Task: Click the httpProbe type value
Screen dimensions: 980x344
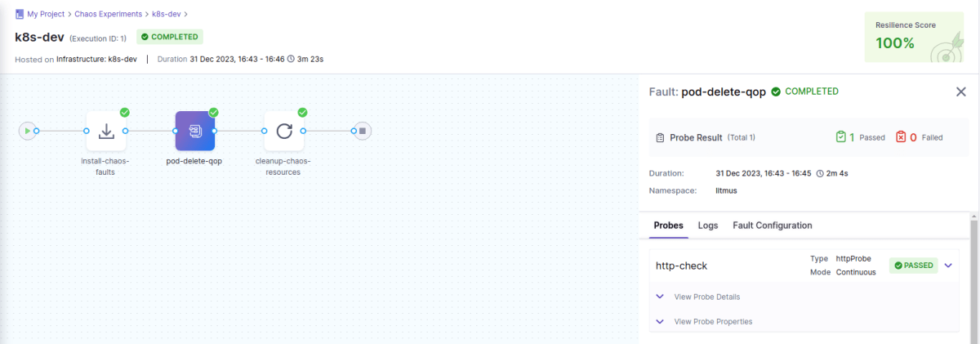Action: (x=854, y=257)
